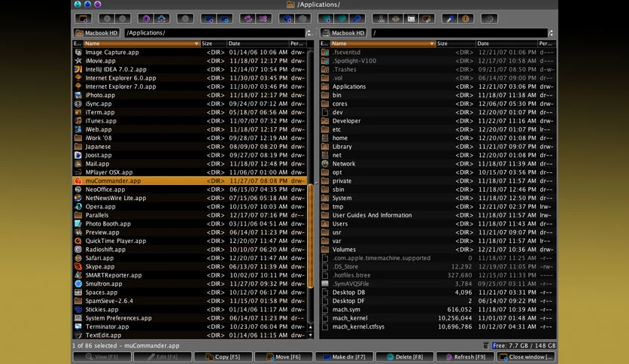Image resolution: width=629 pixels, height=364 pixels.
Task: Click the Connect to server toolbar icon
Action: click(380, 19)
